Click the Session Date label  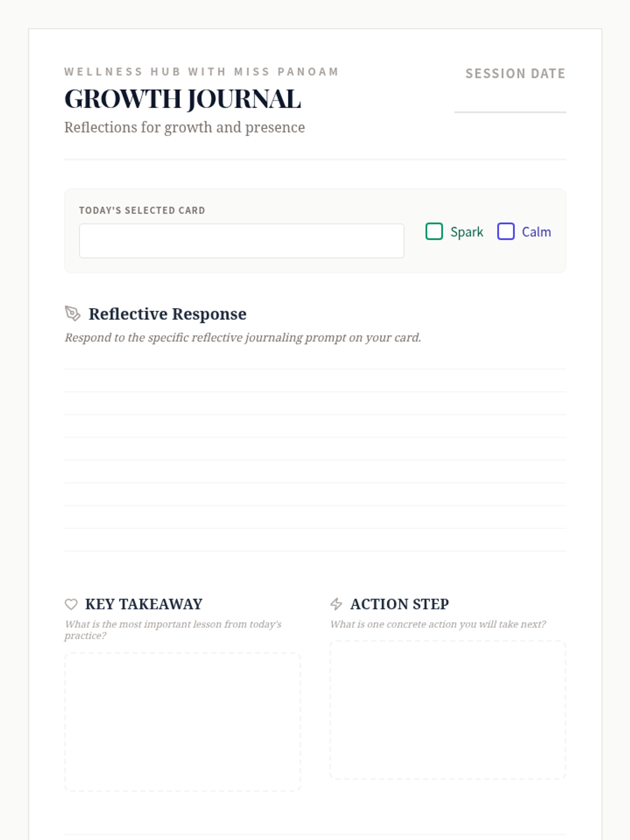pos(515,73)
